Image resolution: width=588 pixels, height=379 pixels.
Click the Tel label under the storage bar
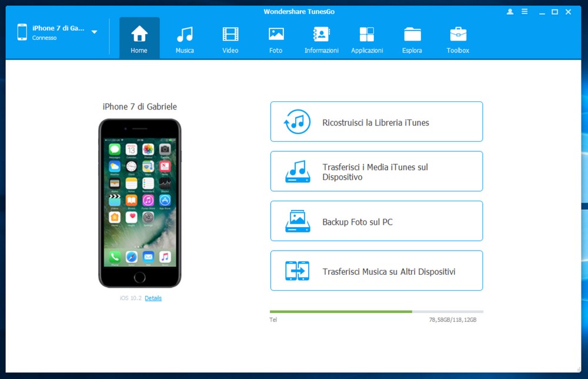click(x=273, y=320)
